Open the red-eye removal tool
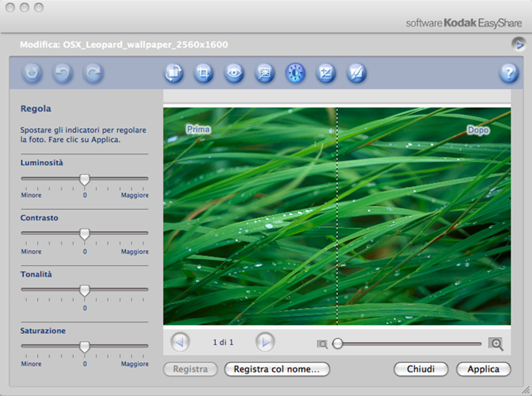The width and height of the screenshot is (532, 396). (x=234, y=73)
